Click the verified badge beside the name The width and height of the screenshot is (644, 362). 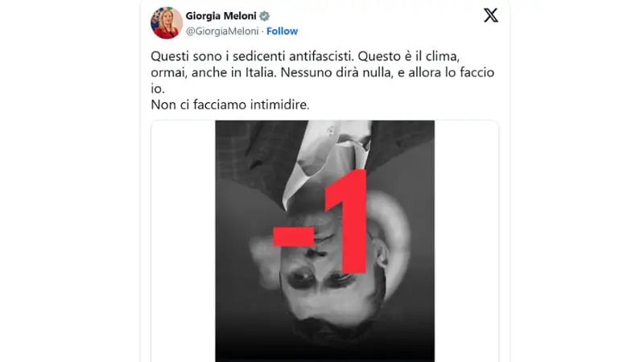pos(265,16)
